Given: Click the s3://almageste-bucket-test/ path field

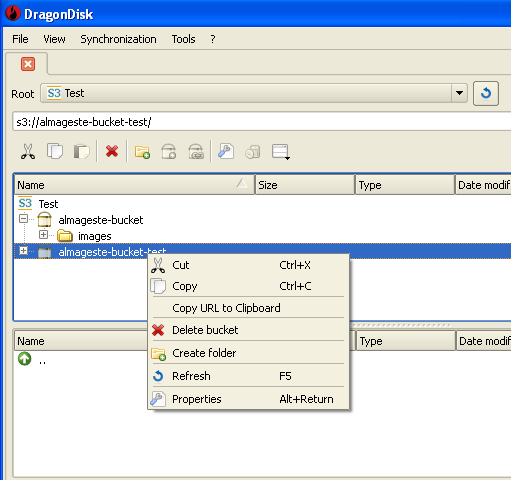Looking at the screenshot, I should click(x=262, y=122).
